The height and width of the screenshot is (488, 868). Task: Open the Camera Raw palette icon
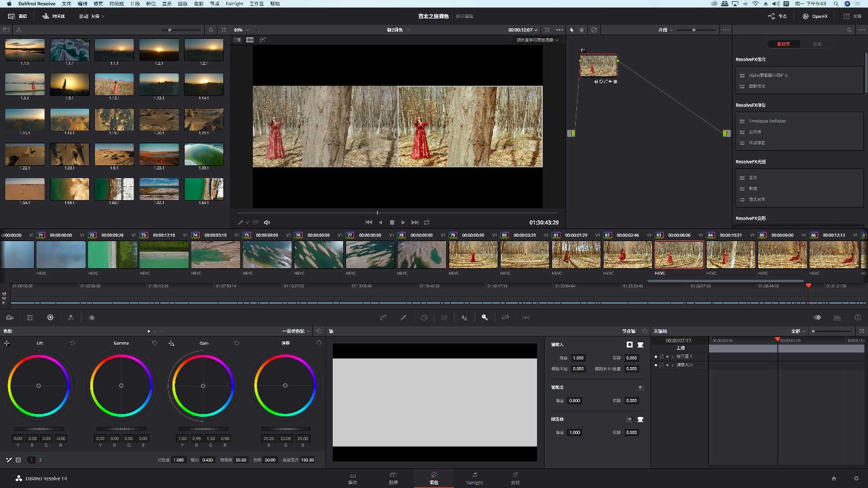tap(10, 317)
